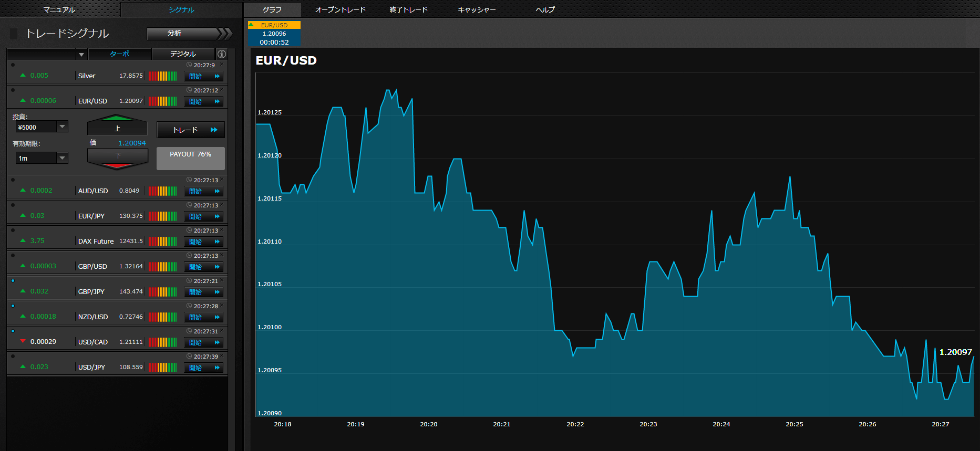Viewport: 980px width, 451px height.
Task: Click the 20:23 time axis label
Action: tap(648, 424)
